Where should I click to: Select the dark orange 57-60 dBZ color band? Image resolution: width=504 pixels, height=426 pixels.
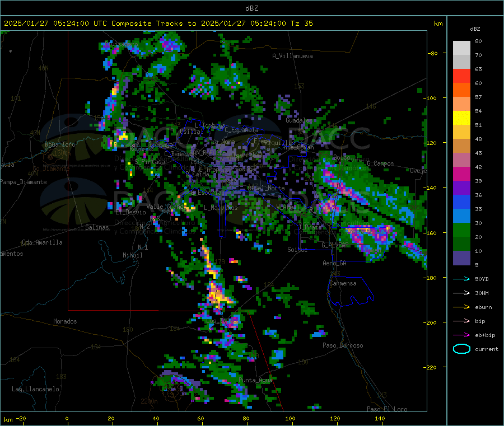coord(461,90)
